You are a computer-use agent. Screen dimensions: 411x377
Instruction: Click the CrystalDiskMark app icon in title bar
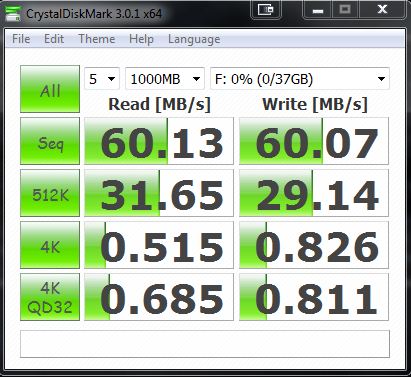pyautogui.click(x=13, y=14)
